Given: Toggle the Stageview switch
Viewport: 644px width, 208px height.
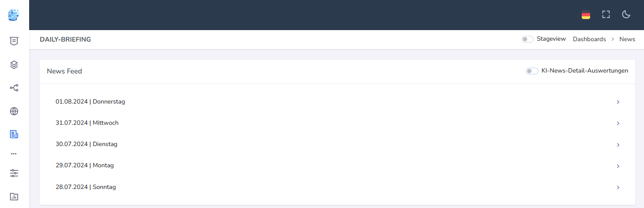Looking at the screenshot, I should point(527,39).
